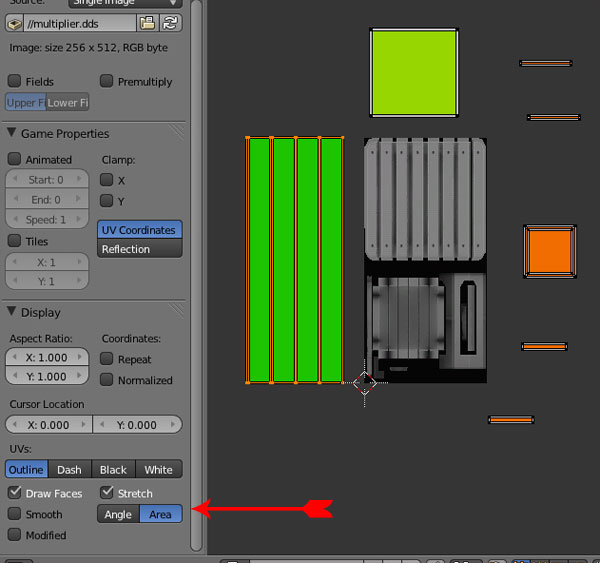Click the 2D cursor crosshair in the UV editor
The width and height of the screenshot is (600, 563).
(364, 382)
